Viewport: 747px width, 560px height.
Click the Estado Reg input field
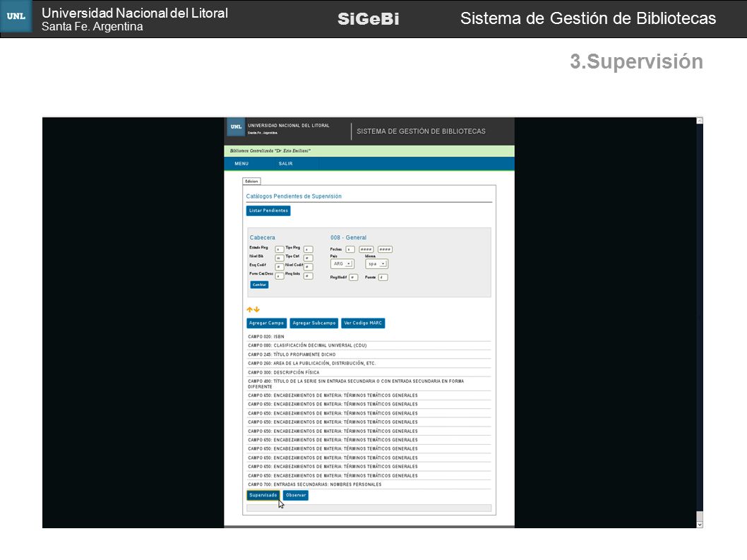[x=280, y=249]
